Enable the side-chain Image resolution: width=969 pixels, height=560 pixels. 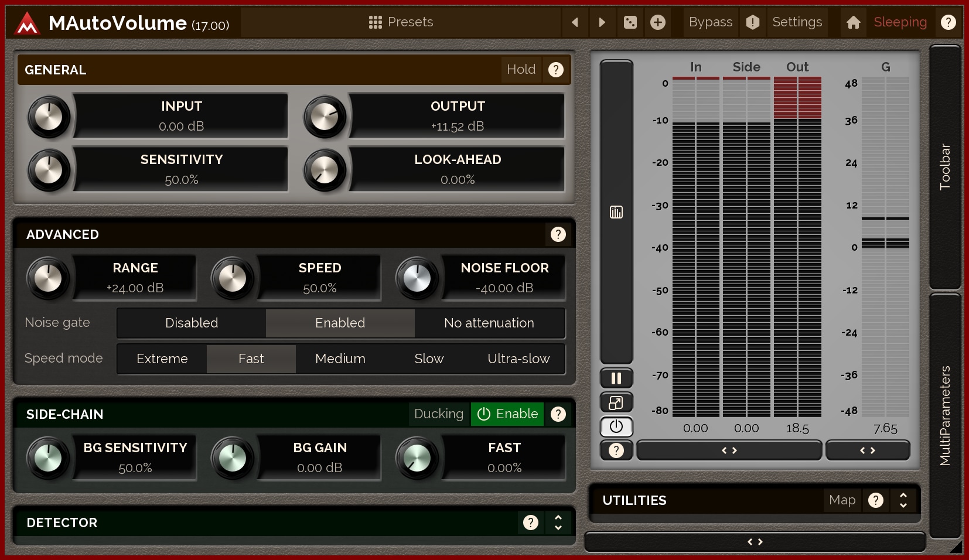click(x=507, y=414)
